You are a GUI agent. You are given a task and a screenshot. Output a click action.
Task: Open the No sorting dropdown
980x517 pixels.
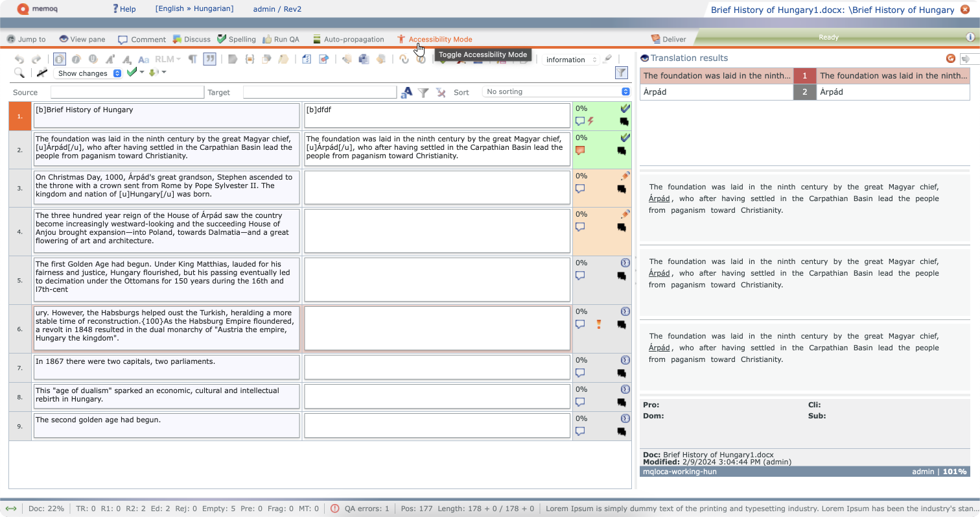[556, 91]
